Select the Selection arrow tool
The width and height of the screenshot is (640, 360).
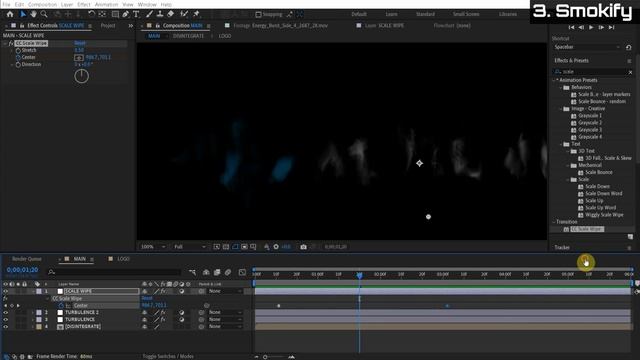pyautogui.click(x=23, y=14)
